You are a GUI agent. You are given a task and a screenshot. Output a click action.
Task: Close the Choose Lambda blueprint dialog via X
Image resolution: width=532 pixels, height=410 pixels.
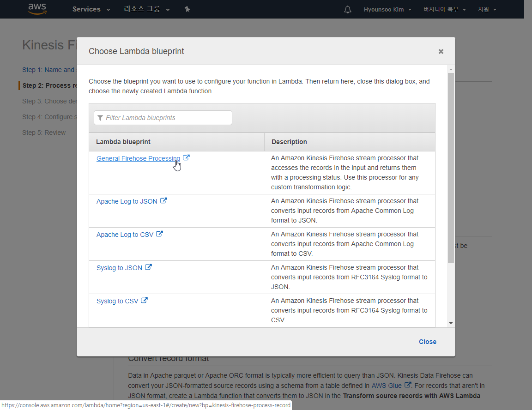click(x=441, y=52)
